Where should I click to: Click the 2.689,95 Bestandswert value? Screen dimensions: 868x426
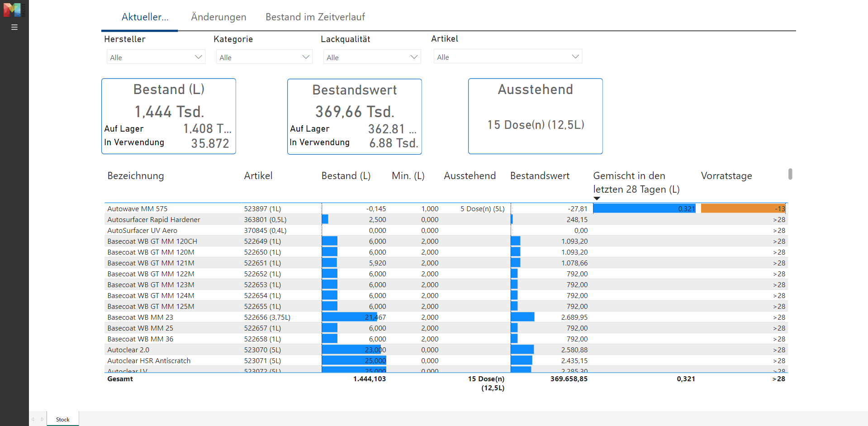pyautogui.click(x=574, y=317)
